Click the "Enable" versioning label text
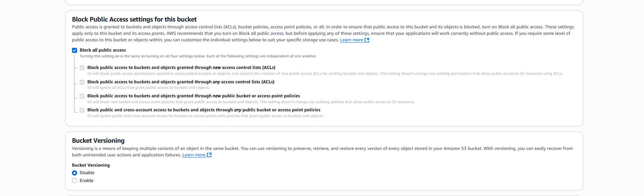This screenshot has height=196, width=644. [x=87, y=181]
